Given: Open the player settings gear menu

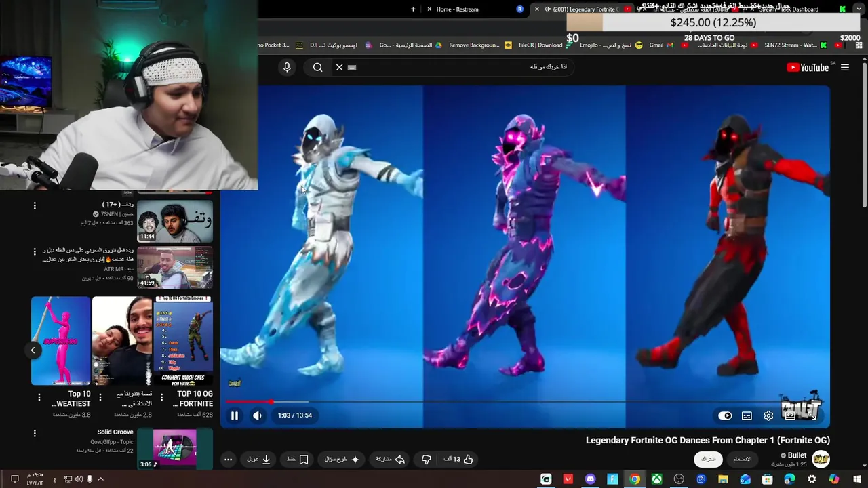Looking at the screenshot, I should (x=768, y=415).
